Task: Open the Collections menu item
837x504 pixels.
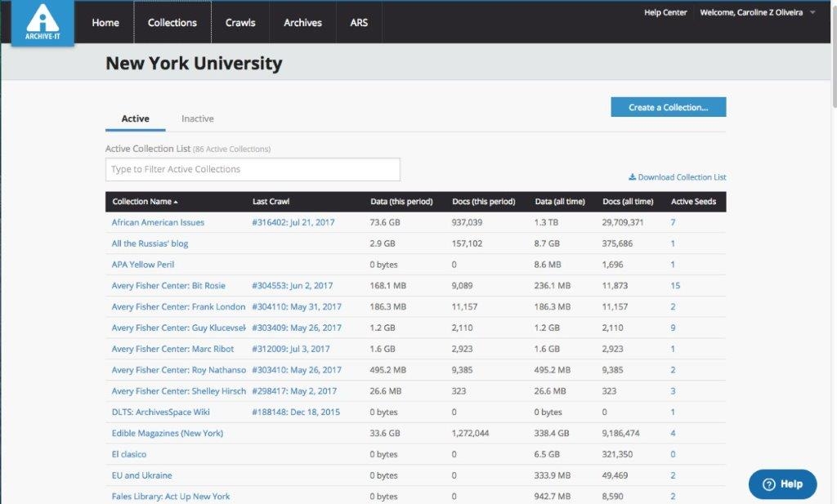Action: pyautogui.click(x=172, y=23)
